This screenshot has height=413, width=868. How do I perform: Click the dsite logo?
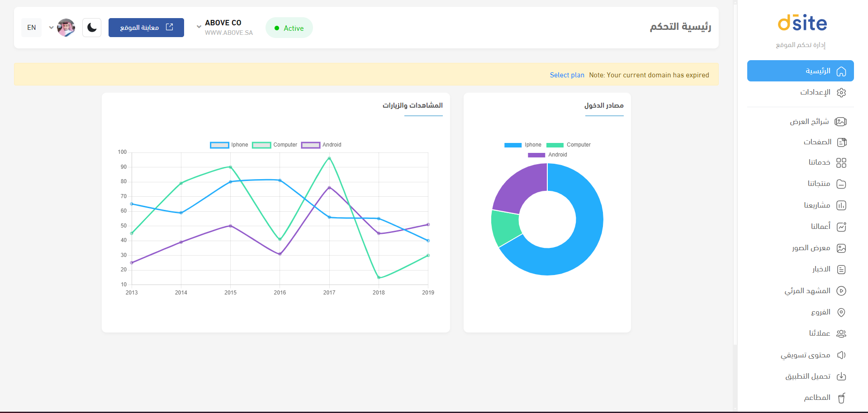(802, 23)
